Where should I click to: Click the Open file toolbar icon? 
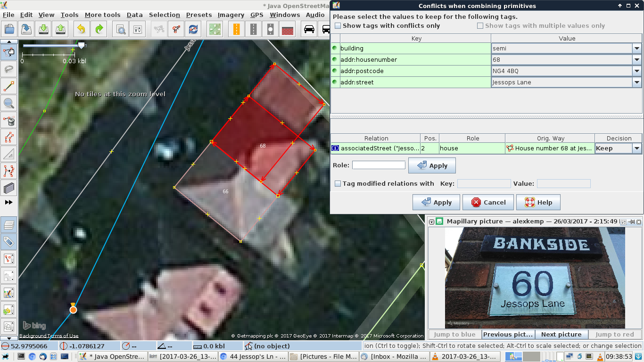(x=10, y=29)
